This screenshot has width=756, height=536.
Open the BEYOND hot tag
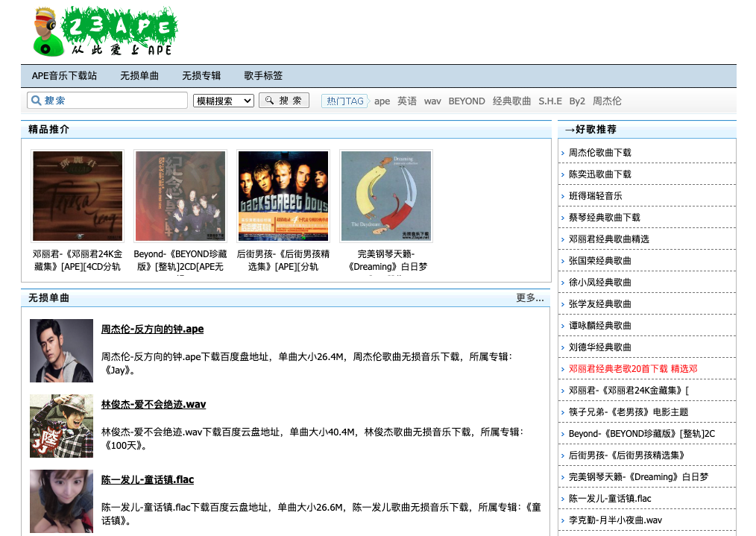click(x=467, y=101)
